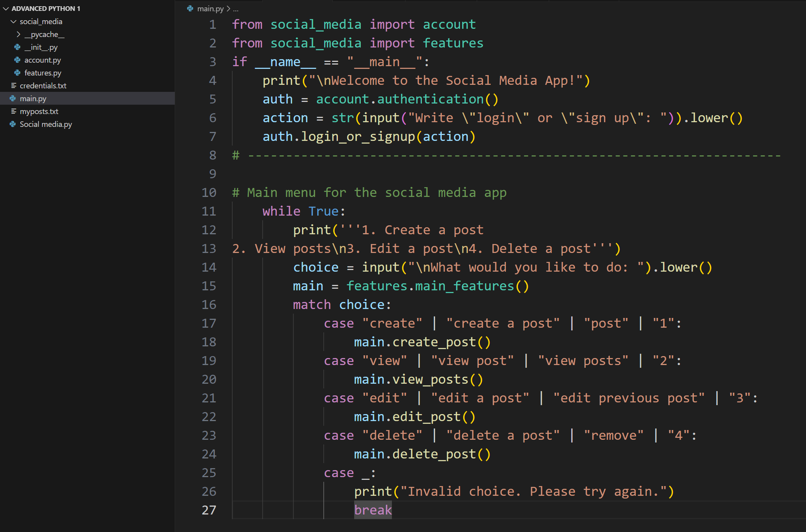Image resolution: width=806 pixels, height=532 pixels.
Task: Collapse the social_media folder
Action: pyautogui.click(x=14, y=21)
